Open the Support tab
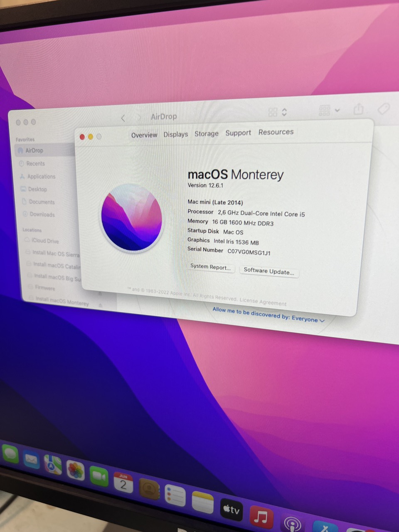399x532 pixels. [238, 133]
